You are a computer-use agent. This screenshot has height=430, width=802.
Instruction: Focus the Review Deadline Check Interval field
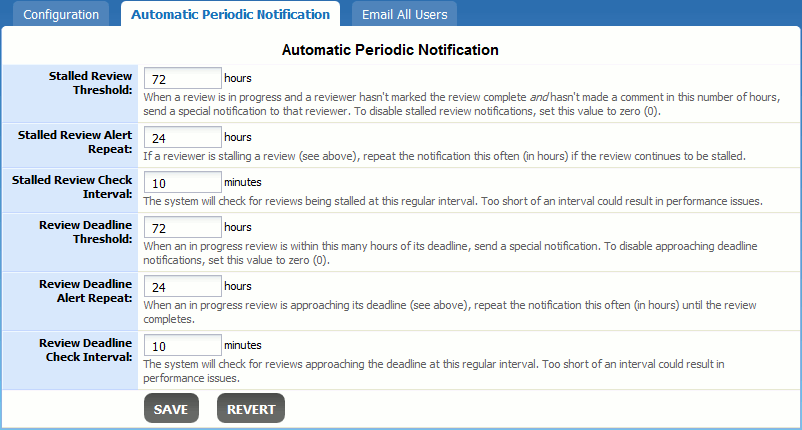point(183,345)
